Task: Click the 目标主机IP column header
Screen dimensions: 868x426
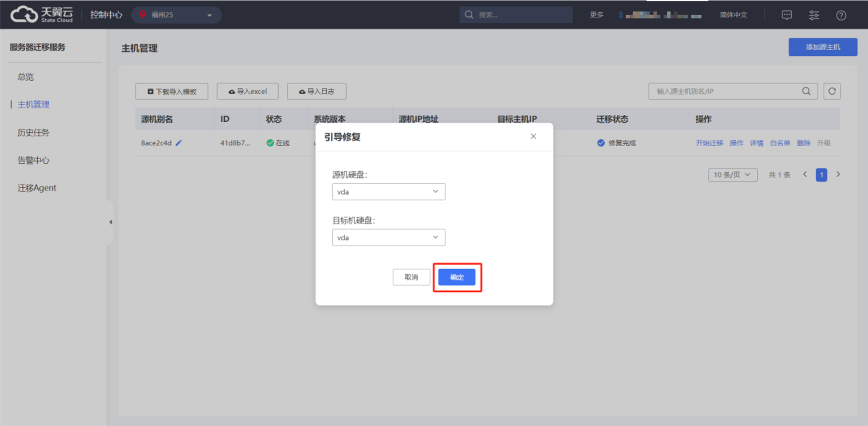Action: 517,119
